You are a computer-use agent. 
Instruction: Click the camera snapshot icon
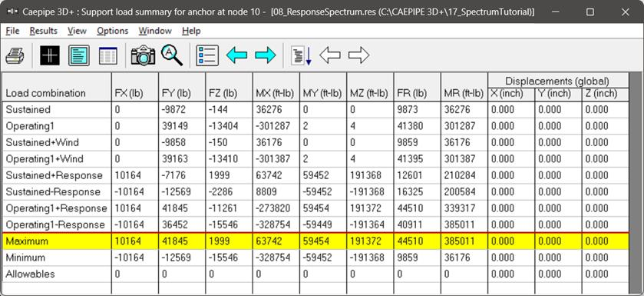point(143,55)
